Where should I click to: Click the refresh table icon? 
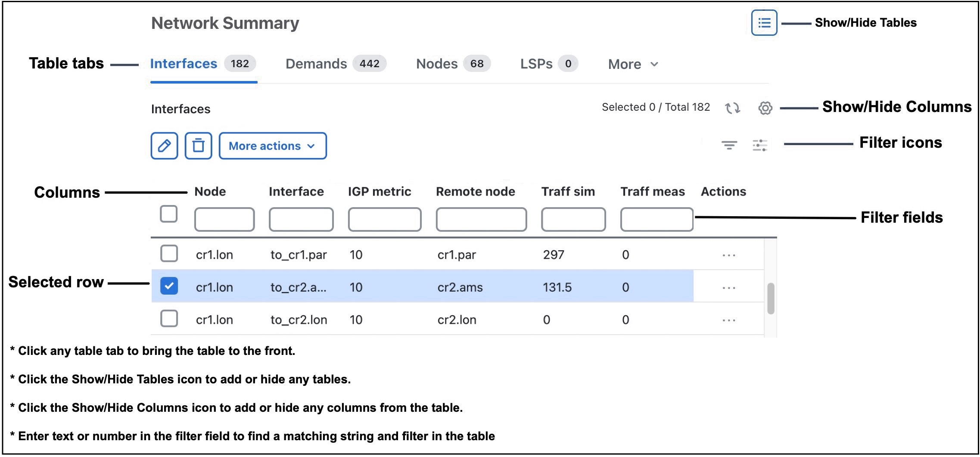tap(732, 108)
